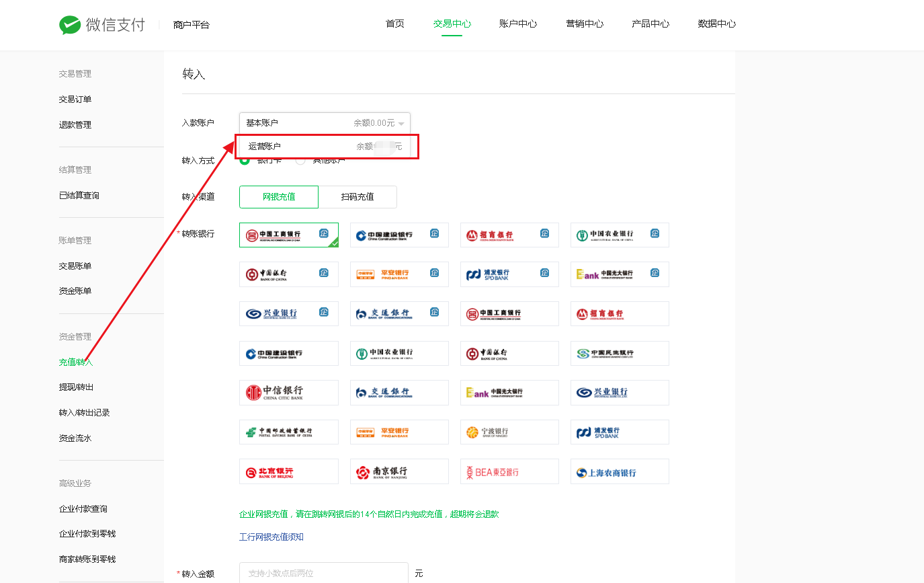
Task: Choose the Bank of Ningbo tile
Action: 509,432
